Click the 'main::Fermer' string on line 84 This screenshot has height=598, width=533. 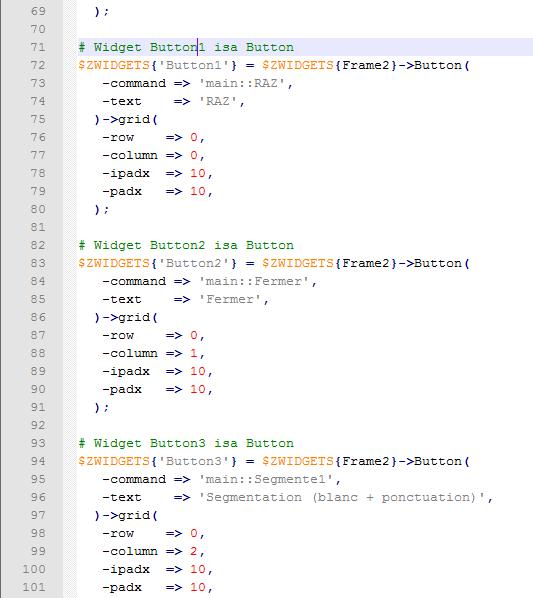pos(254,281)
